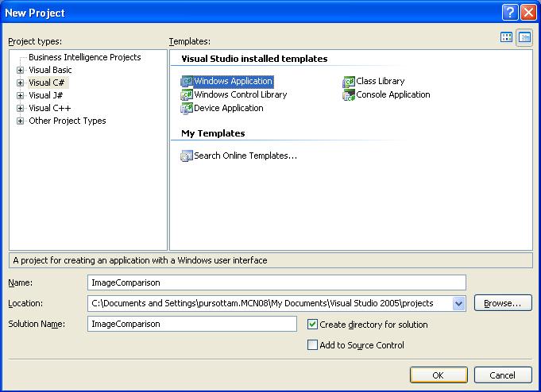Click the Visual Studio installed templates header
541x392 pixels.
[x=254, y=59]
